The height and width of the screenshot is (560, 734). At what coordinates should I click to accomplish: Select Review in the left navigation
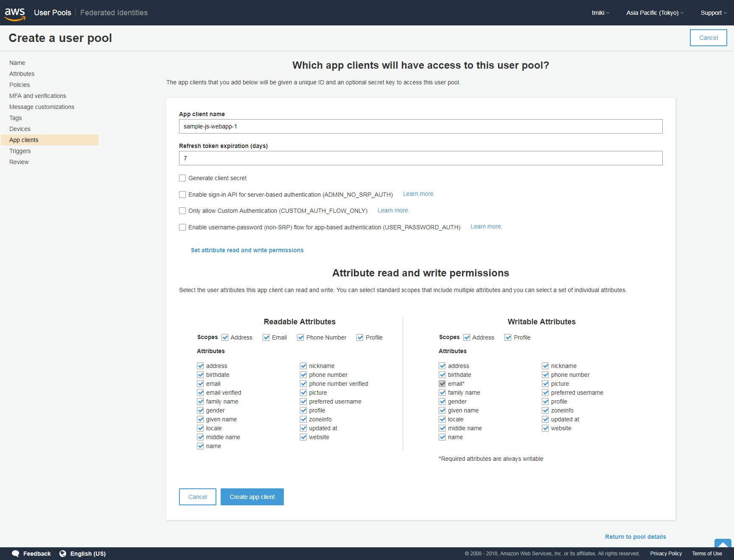[x=19, y=162]
